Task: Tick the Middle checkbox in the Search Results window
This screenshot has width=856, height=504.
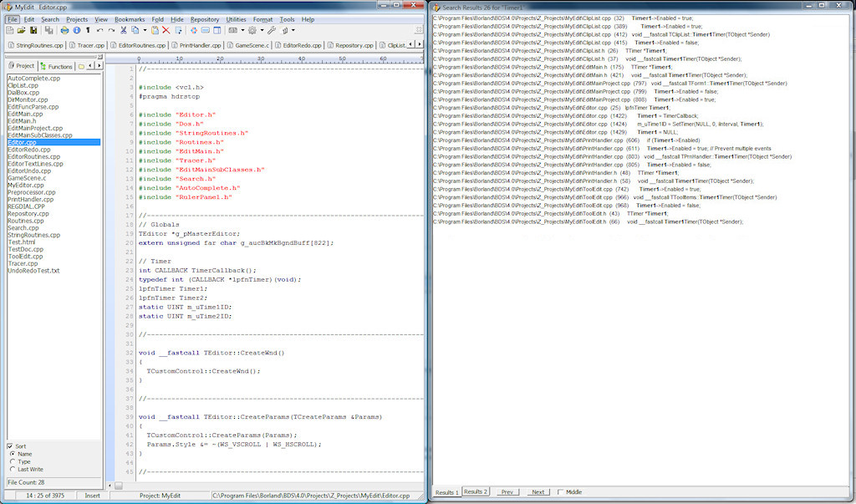Action: tap(560, 492)
